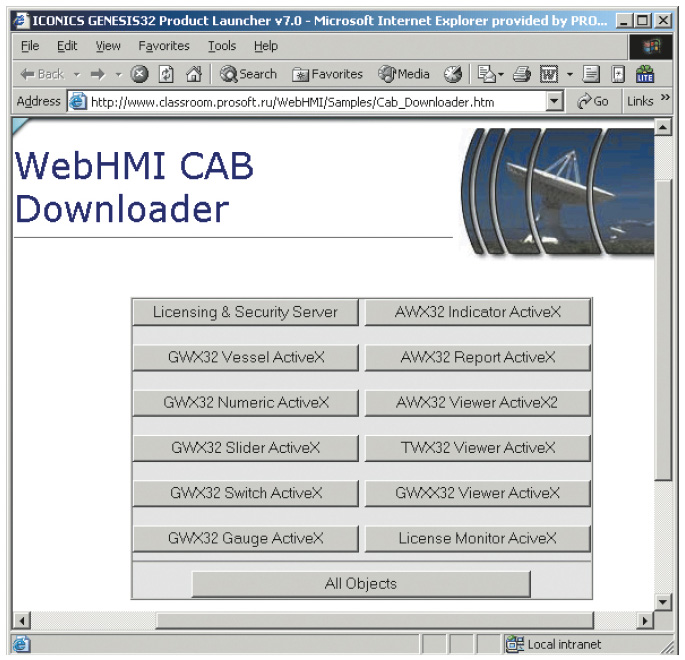The height and width of the screenshot is (660, 685).
Task: Click the toolbar icon left of the LITE icon
Action: point(618,74)
